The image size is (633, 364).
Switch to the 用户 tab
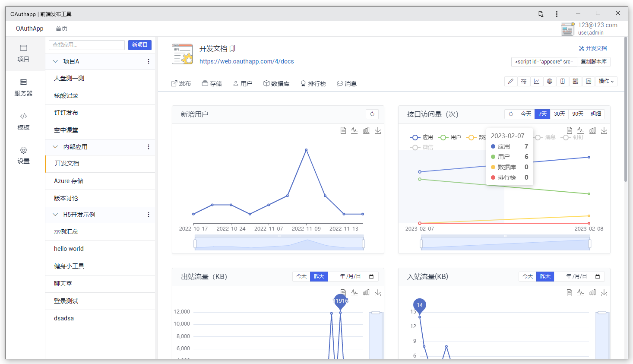click(x=243, y=84)
